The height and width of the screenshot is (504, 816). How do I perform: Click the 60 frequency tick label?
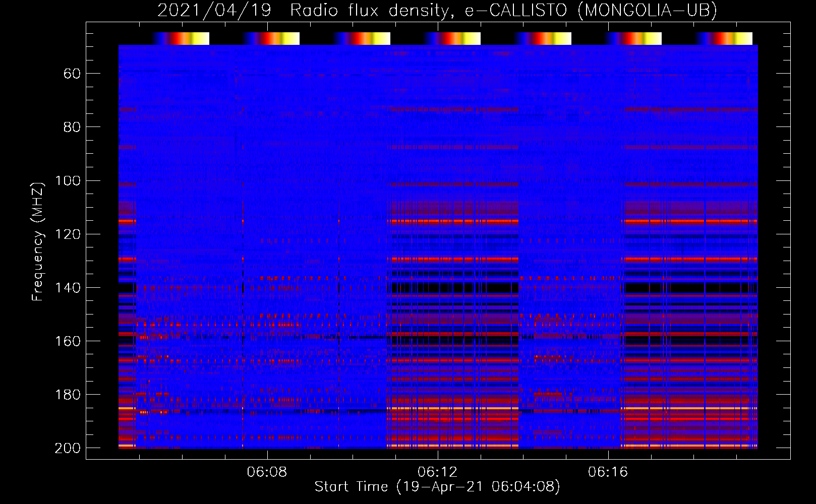tap(72, 74)
